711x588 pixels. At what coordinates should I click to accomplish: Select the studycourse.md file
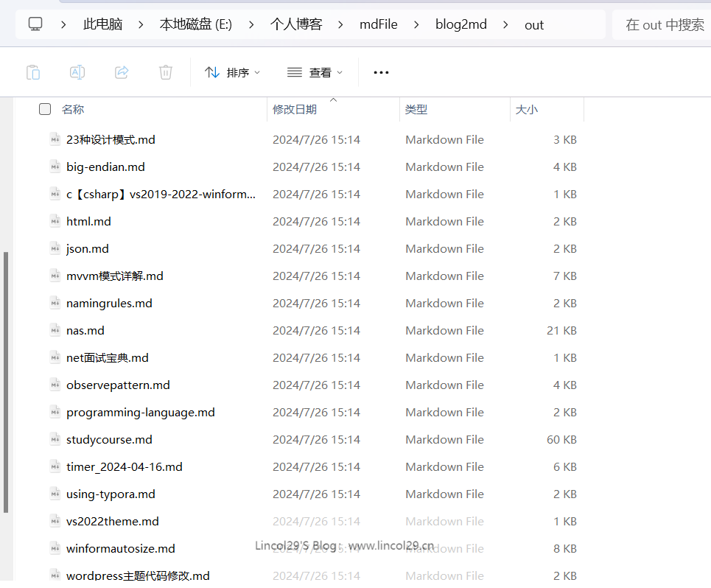[x=109, y=440]
